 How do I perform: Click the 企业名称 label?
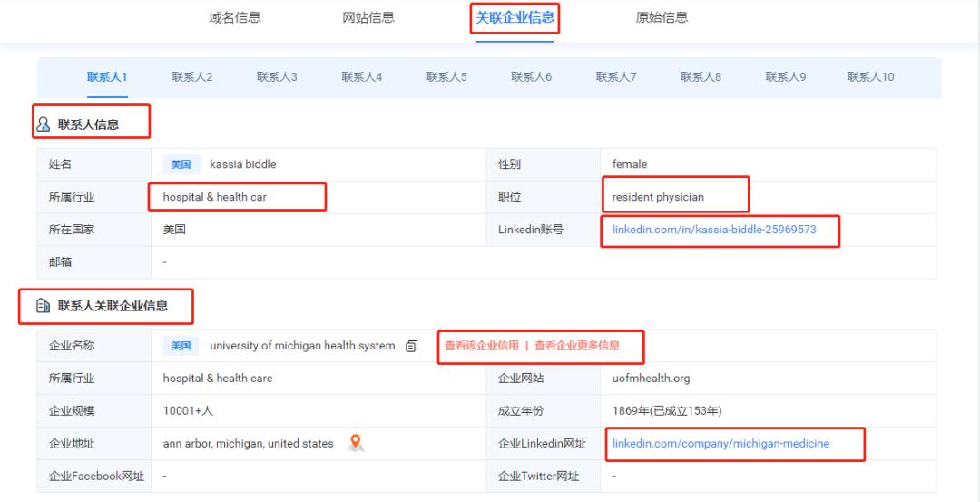tap(72, 346)
